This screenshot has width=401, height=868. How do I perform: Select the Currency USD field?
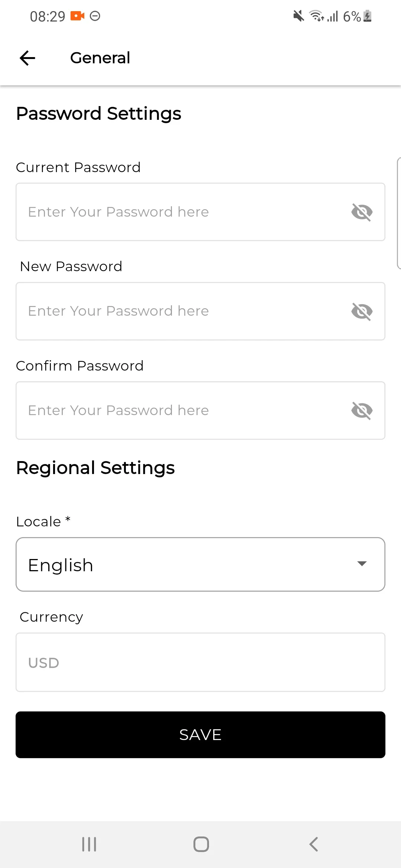[x=200, y=662]
